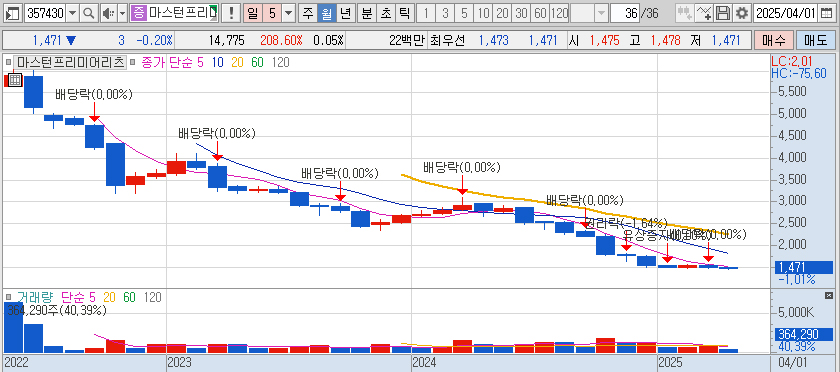Choose the 30 interval button
Image resolution: width=840 pixels, height=372 pixels.
[x=521, y=13]
